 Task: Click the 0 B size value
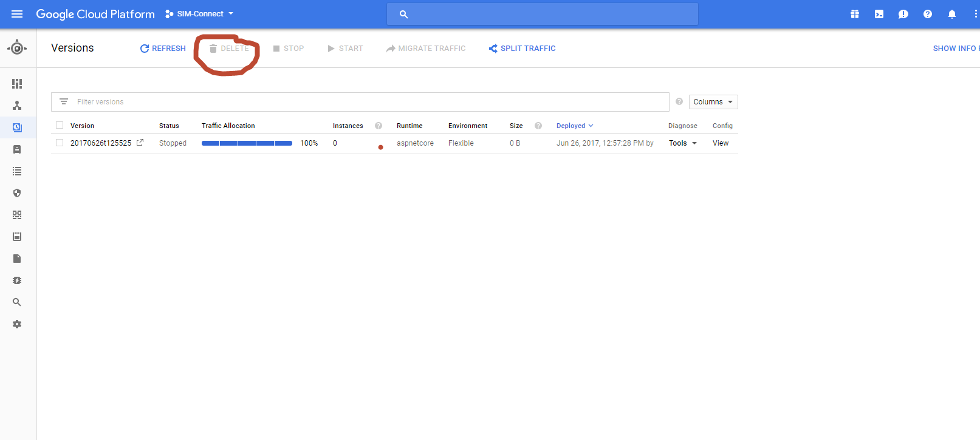(515, 143)
